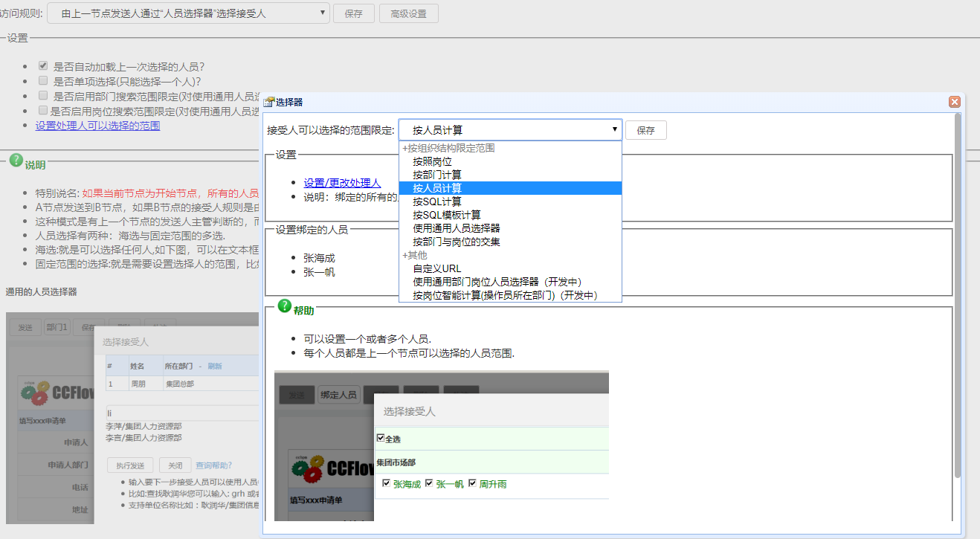The height and width of the screenshot is (539, 980).
Task: Select 按岗位智能计算(操作员所在部门) option
Action: [x=510, y=295]
